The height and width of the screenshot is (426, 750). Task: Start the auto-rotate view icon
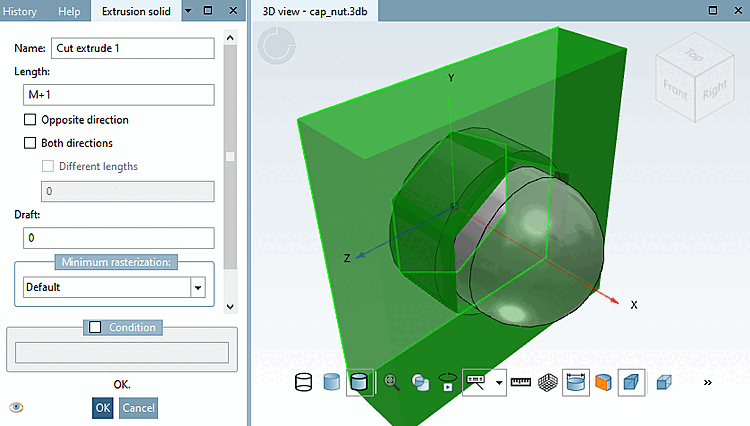[x=448, y=382]
